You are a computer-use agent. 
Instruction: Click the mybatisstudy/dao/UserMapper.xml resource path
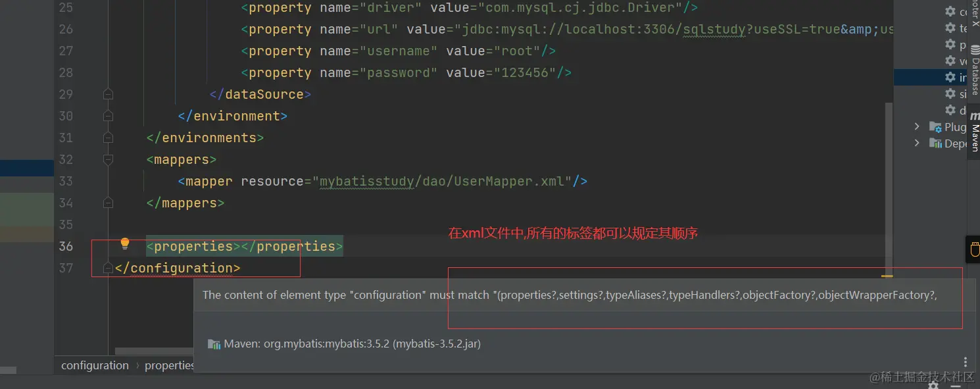(443, 181)
